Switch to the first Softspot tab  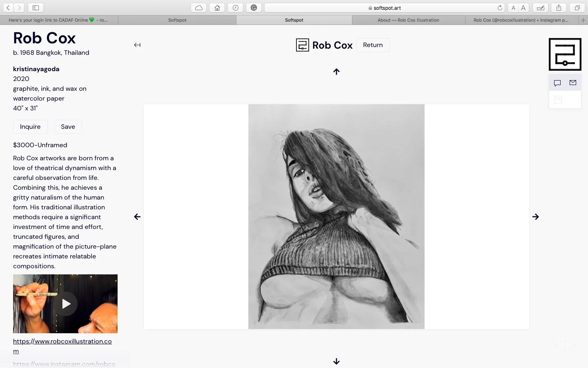pyautogui.click(x=177, y=20)
